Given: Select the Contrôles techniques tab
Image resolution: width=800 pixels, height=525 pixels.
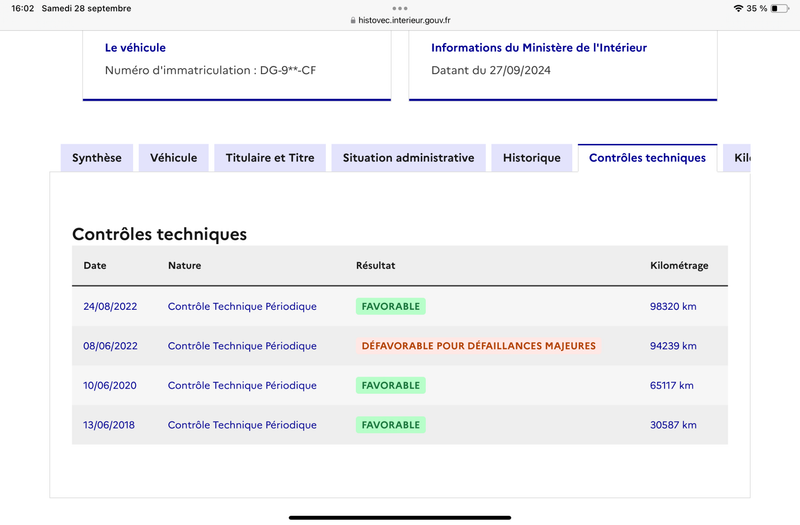Looking at the screenshot, I should 647,158.
